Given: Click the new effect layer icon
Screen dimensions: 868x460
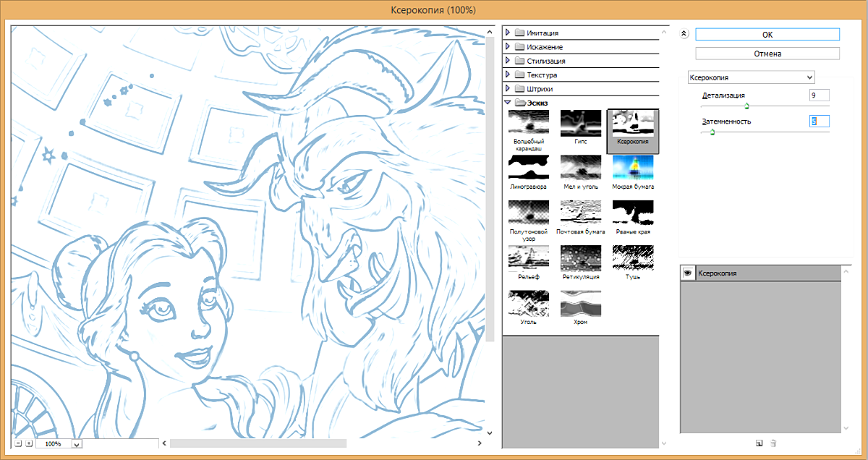Looking at the screenshot, I should (x=759, y=443).
